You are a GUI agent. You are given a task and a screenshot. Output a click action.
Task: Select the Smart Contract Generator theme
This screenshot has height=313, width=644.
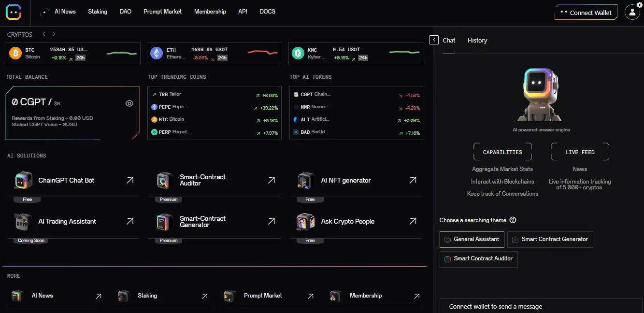(550, 239)
